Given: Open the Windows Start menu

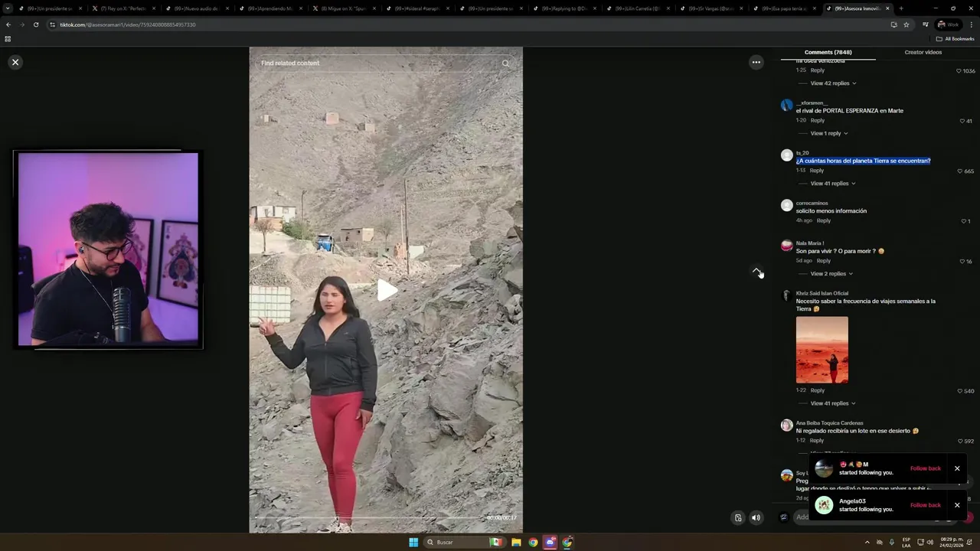Looking at the screenshot, I should (x=413, y=542).
